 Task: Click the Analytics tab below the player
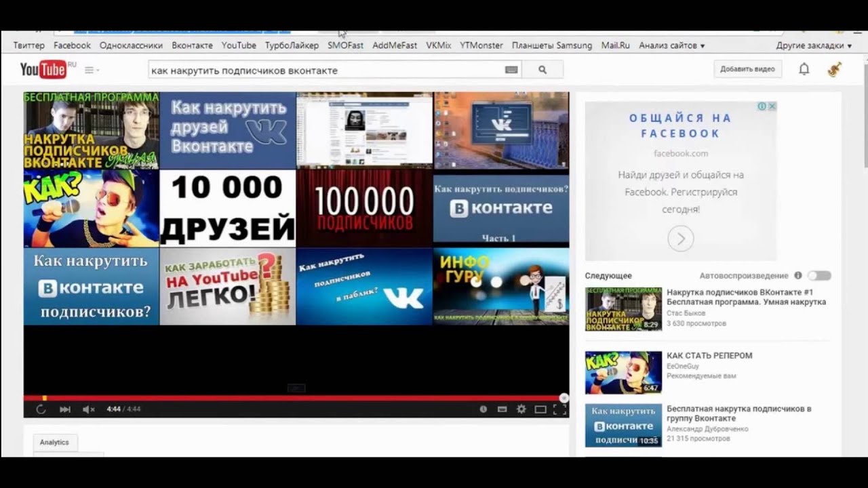tap(54, 442)
